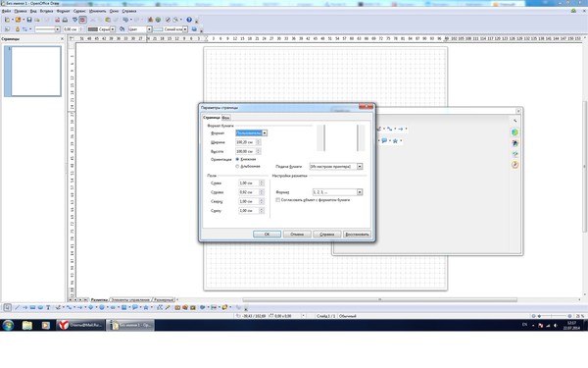Select the Альбомная orientation radio button
Screen dimensions: 588x368
[x=237, y=166]
